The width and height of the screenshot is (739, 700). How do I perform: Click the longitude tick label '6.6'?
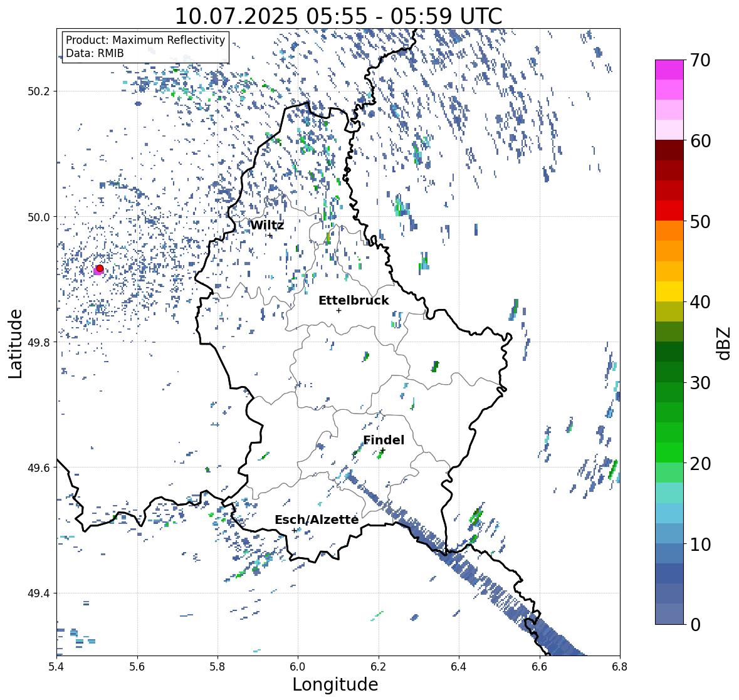coord(539,667)
